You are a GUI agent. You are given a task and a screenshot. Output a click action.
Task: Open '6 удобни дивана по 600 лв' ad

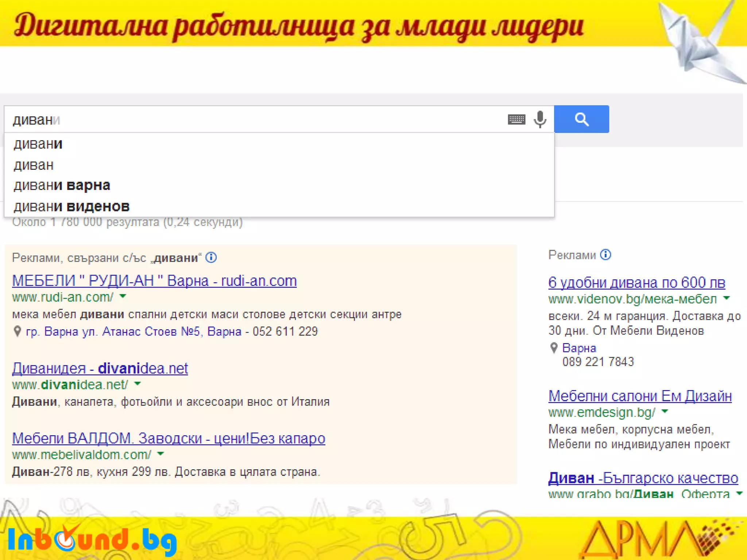636,283
